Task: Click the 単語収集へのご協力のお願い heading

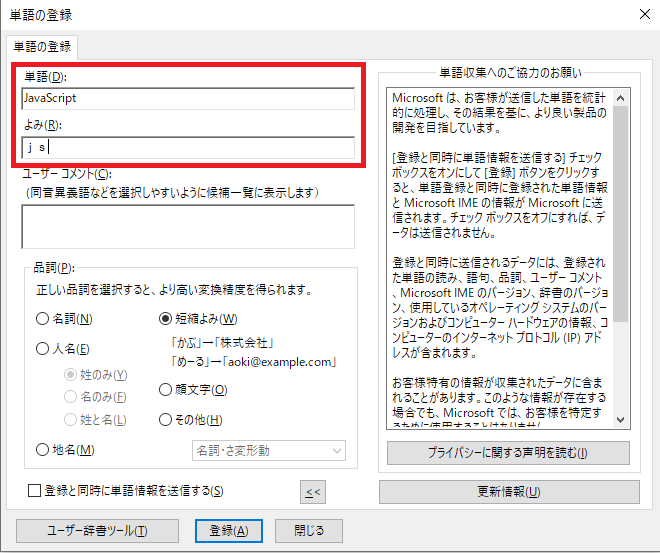Action: tap(510, 73)
